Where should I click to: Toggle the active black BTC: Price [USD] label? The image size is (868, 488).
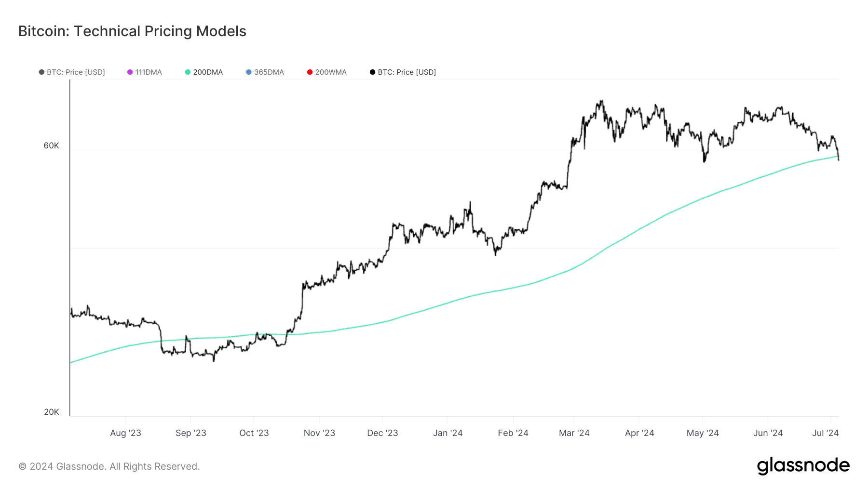coord(407,72)
